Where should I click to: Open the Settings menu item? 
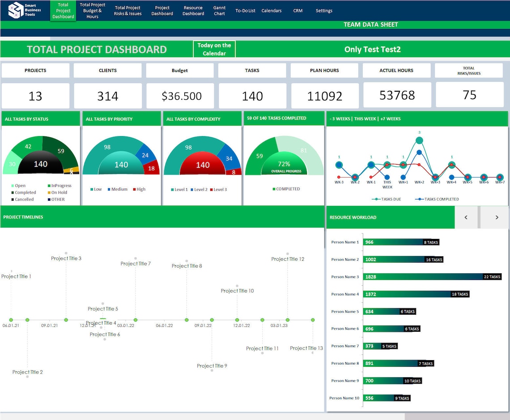click(x=324, y=11)
